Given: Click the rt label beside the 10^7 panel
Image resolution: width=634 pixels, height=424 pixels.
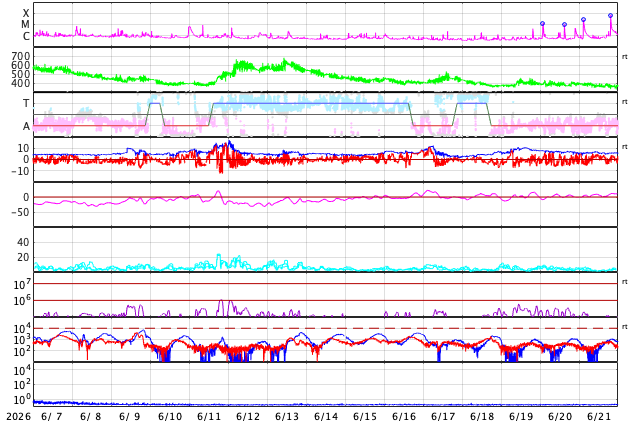Looking at the screenshot, I should 625,281.
